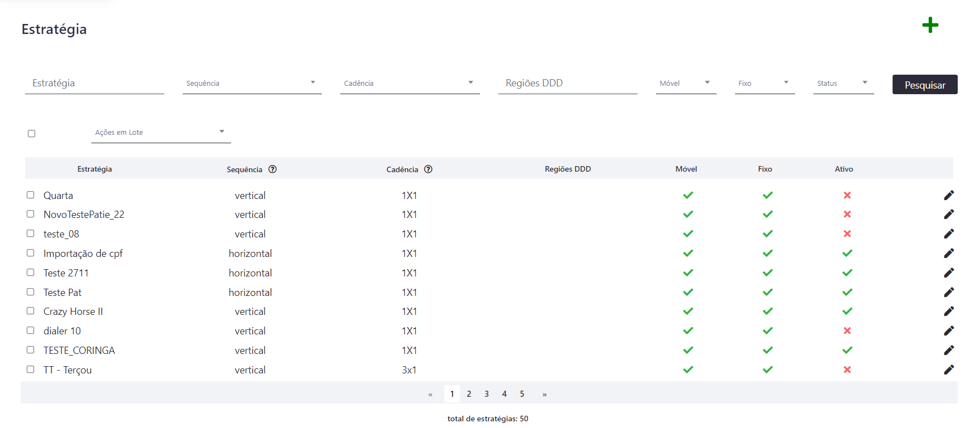Toggle the select-all checkbox above the table
The image size is (980, 428).
pyautogui.click(x=32, y=133)
